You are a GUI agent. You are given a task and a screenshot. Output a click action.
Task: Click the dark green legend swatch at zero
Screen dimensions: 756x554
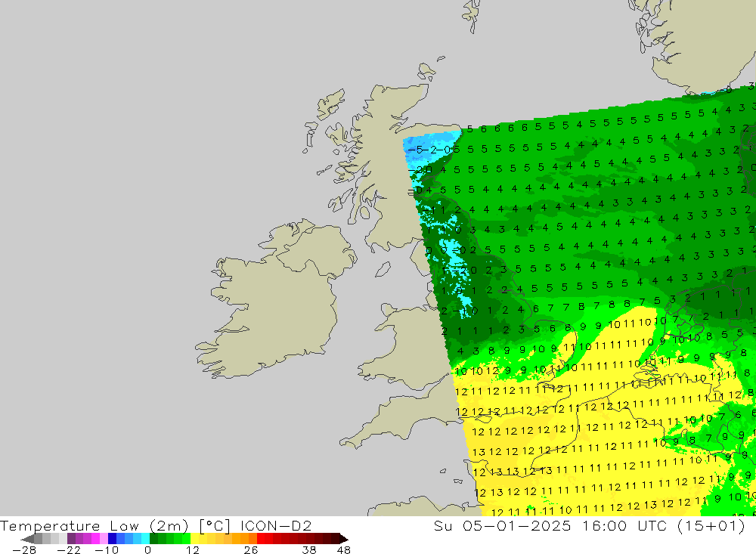153,539
